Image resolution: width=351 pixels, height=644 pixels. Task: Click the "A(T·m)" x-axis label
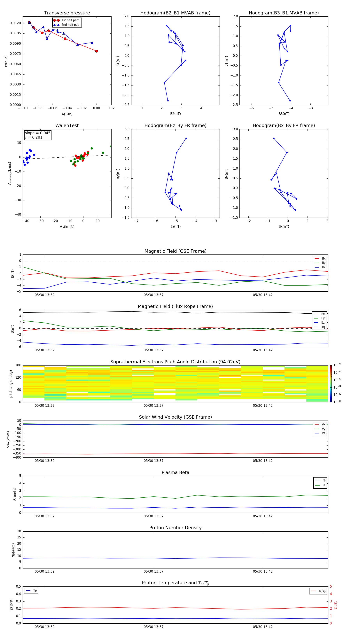(67, 114)
